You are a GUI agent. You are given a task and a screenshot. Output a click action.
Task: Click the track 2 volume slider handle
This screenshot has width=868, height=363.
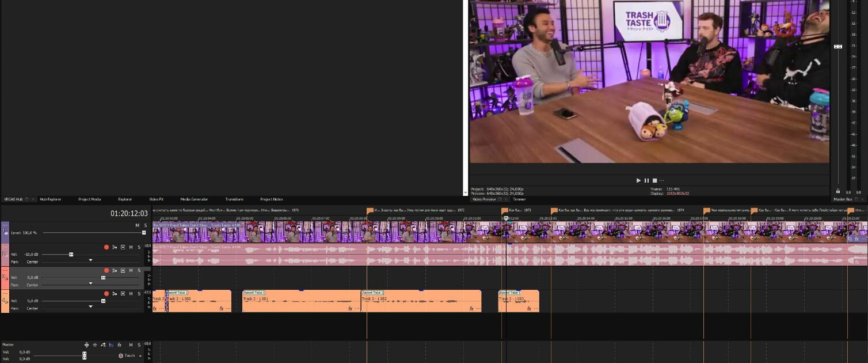[x=71, y=254]
